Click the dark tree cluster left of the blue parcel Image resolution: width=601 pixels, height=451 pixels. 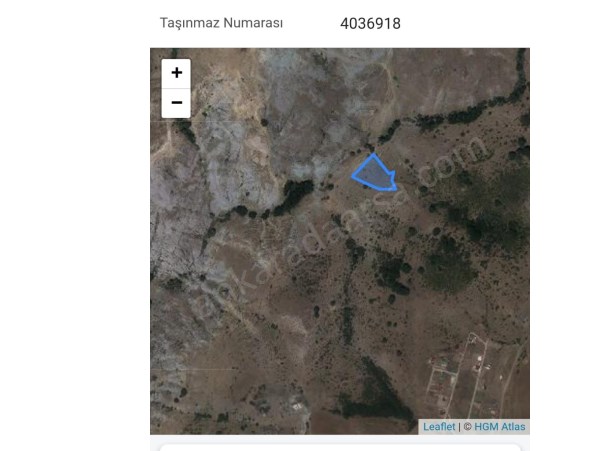click(298, 190)
